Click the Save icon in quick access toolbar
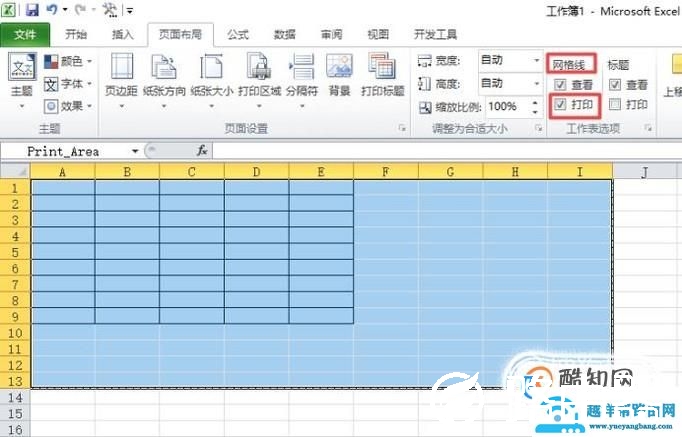 pyautogui.click(x=32, y=9)
